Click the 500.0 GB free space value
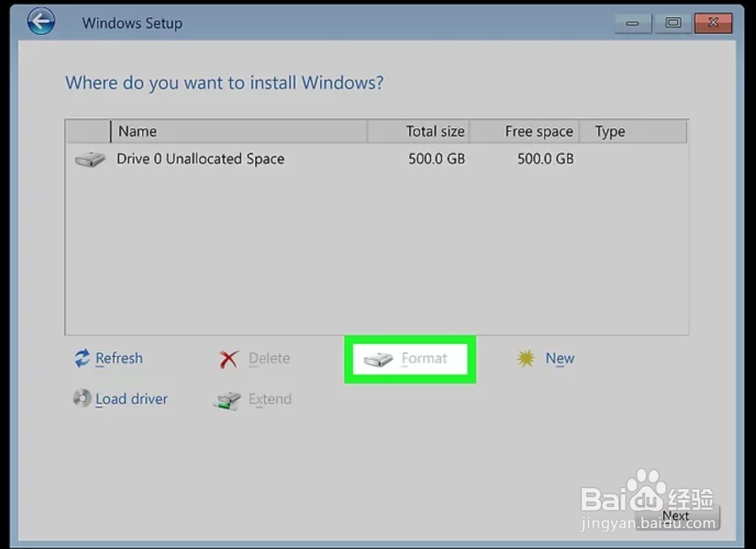The width and height of the screenshot is (756, 549). coord(546,159)
